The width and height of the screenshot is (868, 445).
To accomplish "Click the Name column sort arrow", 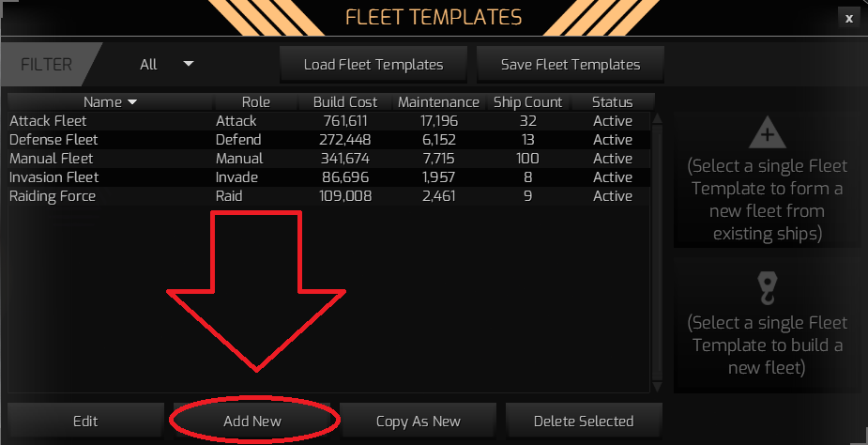I will [132, 101].
